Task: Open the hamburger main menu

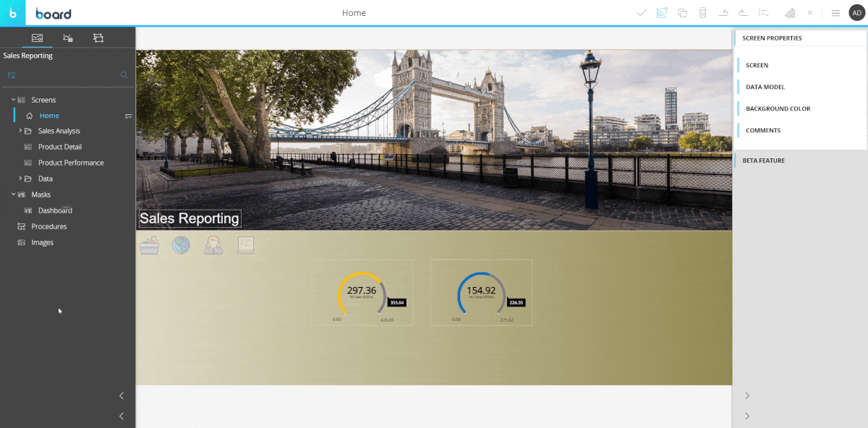Action: (835, 13)
